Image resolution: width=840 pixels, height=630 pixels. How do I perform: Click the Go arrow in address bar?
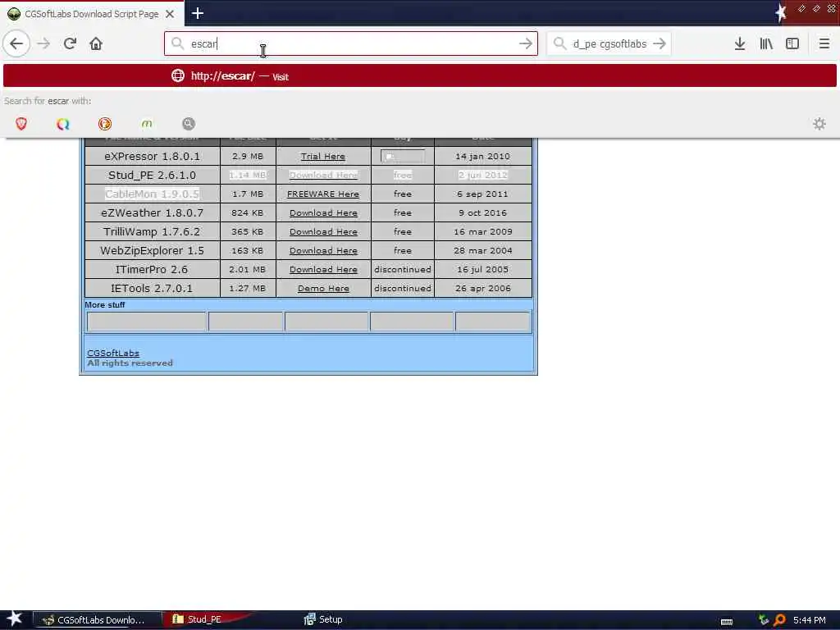[x=526, y=43]
